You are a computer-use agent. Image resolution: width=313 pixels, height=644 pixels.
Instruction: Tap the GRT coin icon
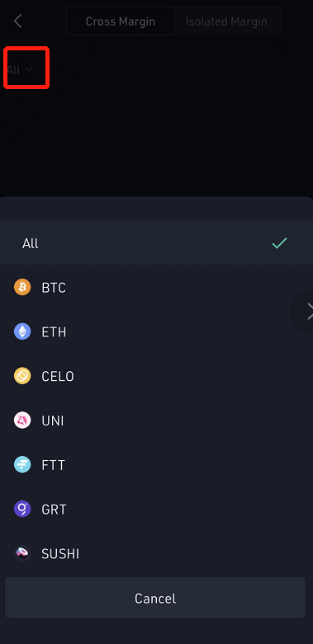(x=22, y=509)
